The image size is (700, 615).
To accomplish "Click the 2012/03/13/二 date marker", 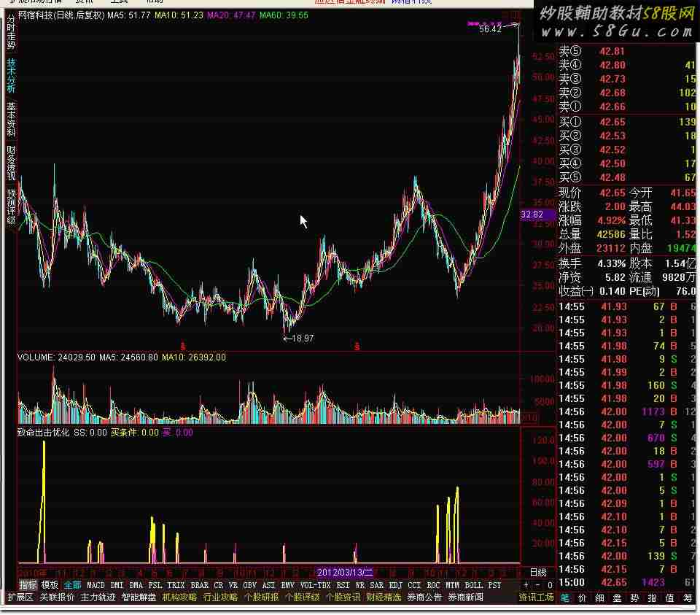I will click(x=345, y=572).
